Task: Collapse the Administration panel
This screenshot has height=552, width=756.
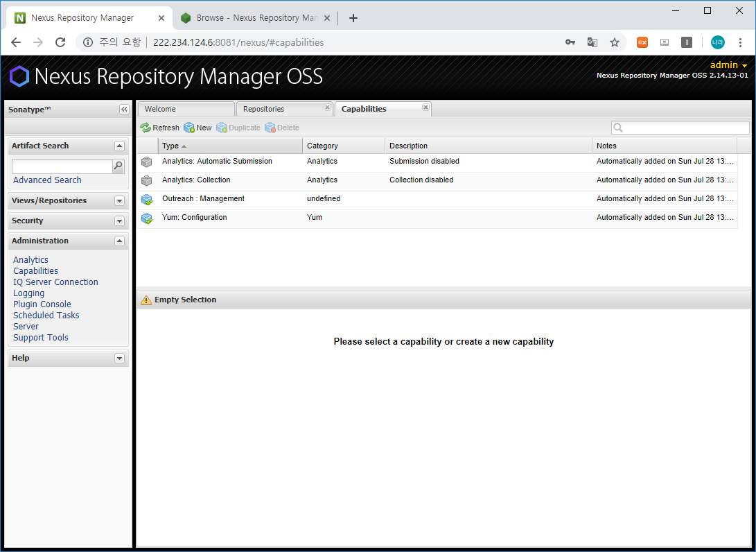Action: (x=120, y=241)
